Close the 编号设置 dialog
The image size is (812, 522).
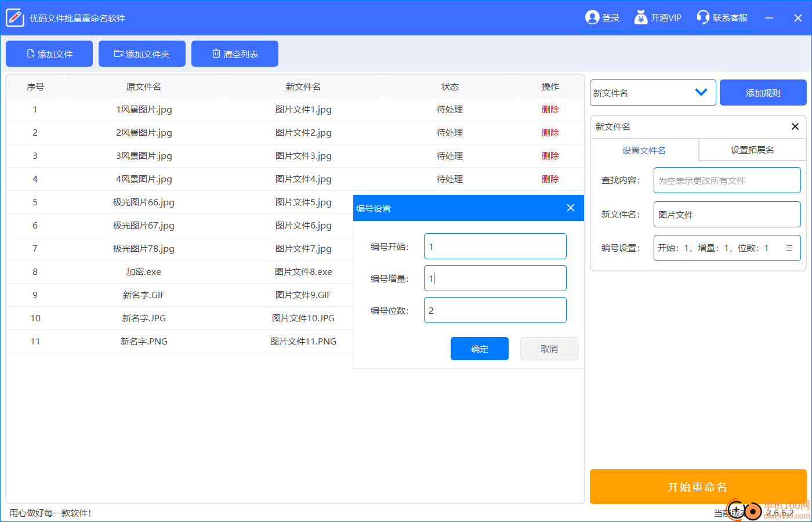click(x=571, y=208)
